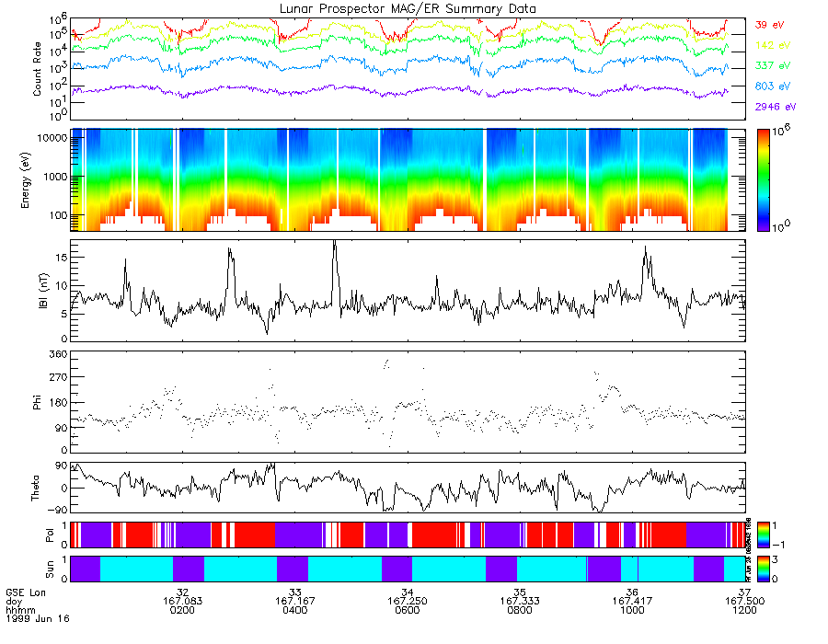
Task: Click the 'Pol' axis label
Action: (50, 535)
